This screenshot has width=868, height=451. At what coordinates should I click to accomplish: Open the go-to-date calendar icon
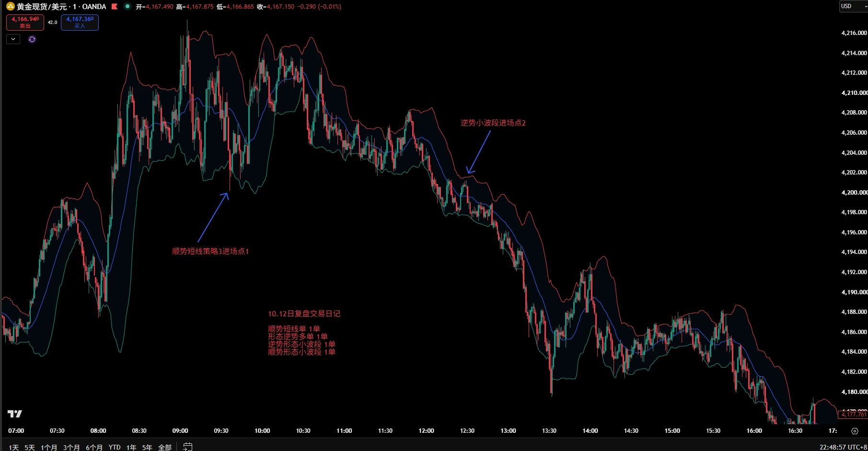(188, 447)
